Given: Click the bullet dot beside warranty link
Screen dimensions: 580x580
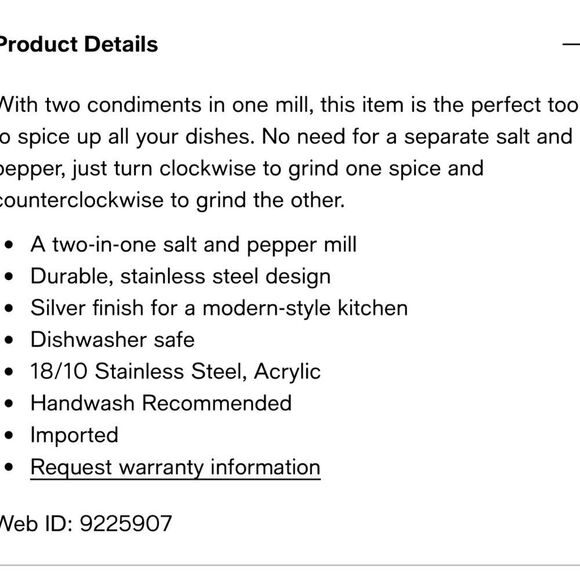Looking at the screenshot, I should (9, 467).
